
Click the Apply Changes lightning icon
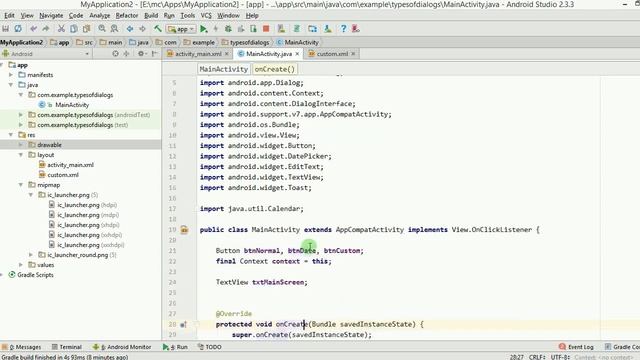click(x=216, y=29)
